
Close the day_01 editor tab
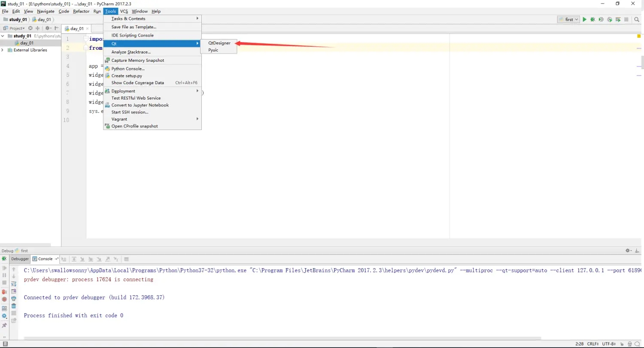(87, 28)
